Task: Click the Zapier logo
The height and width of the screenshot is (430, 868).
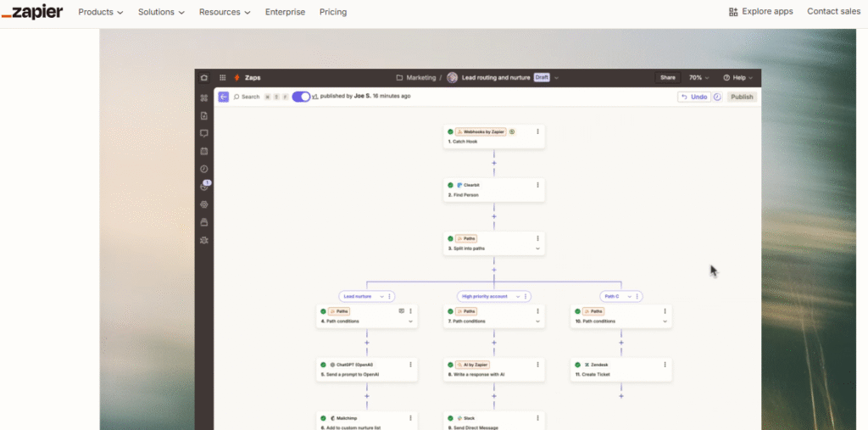Action: tap(32, 12)
